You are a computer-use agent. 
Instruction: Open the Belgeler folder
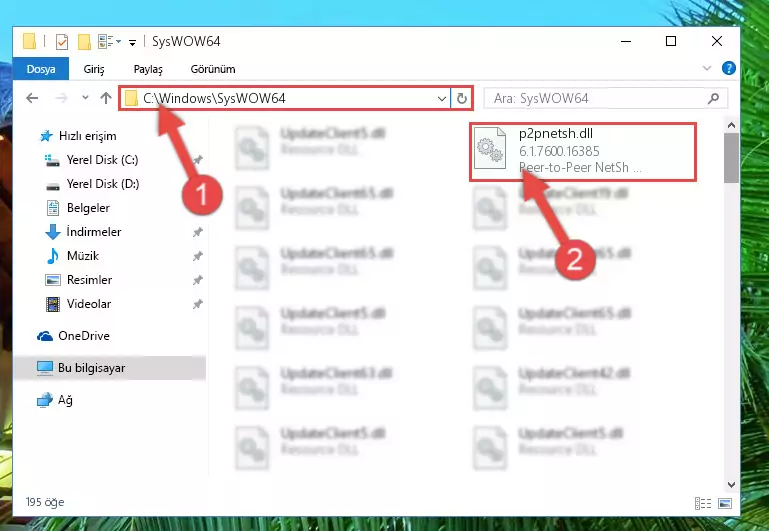pos(78,208)
